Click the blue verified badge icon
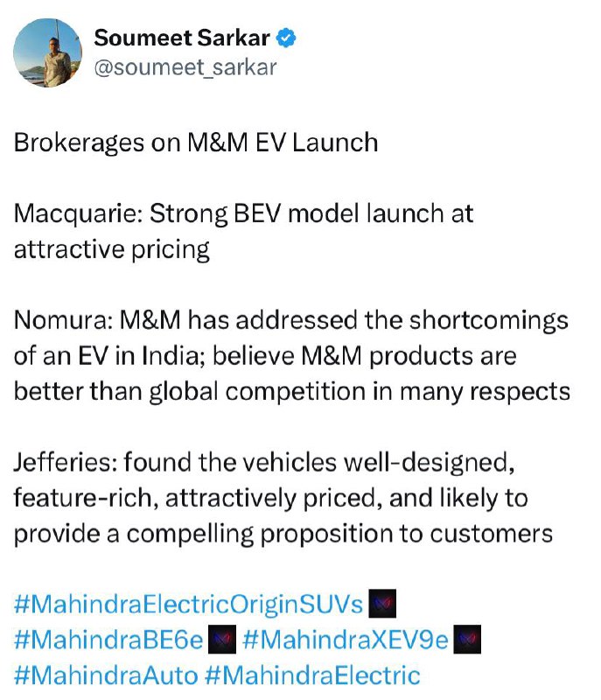601x700 pixels. click(x=286, y=38)
